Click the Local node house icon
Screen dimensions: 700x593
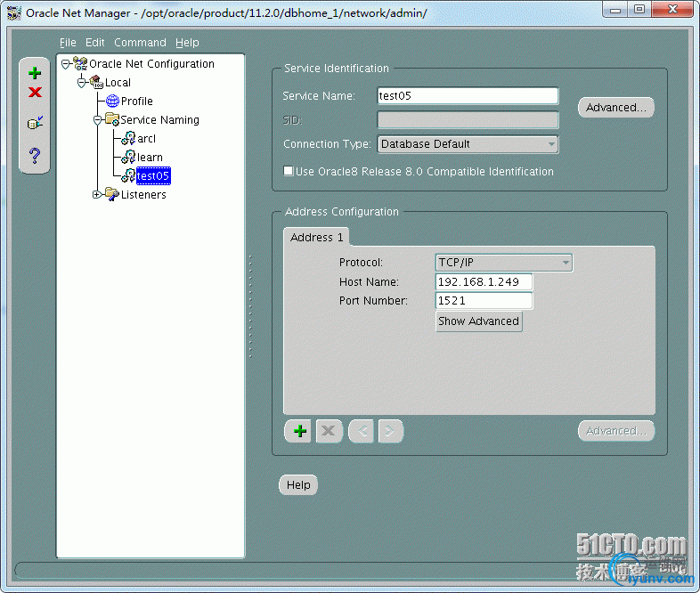click(x=96, y=82)
